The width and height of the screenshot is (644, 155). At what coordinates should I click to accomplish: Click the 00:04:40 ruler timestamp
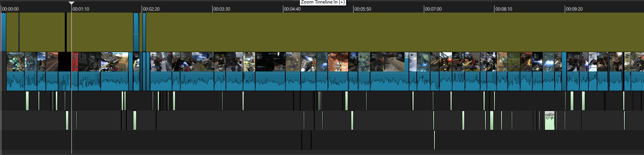coord(292,9)
